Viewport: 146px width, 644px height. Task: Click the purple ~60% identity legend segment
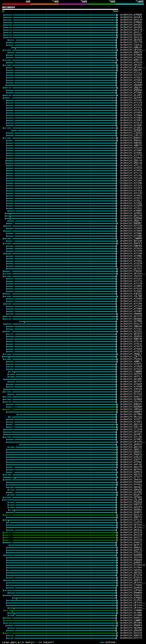click(73, 4)
